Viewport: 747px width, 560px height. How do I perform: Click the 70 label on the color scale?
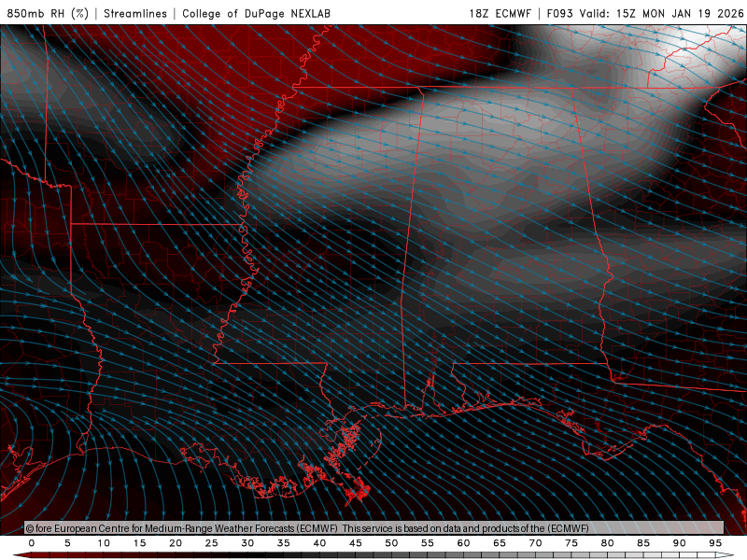pyautogui.click(x=535, y=543)
